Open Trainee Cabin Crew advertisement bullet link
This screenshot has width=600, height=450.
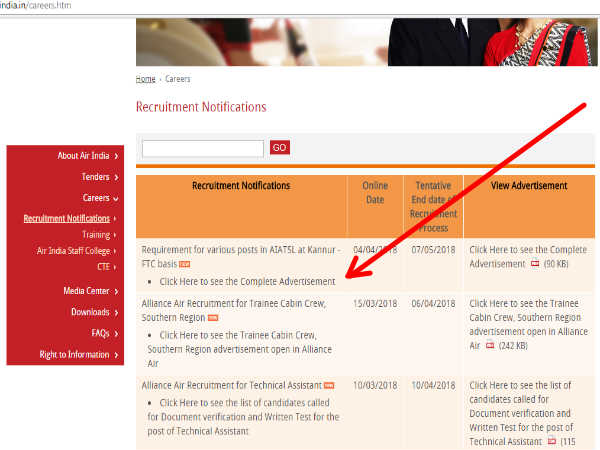tap(240, 349)
